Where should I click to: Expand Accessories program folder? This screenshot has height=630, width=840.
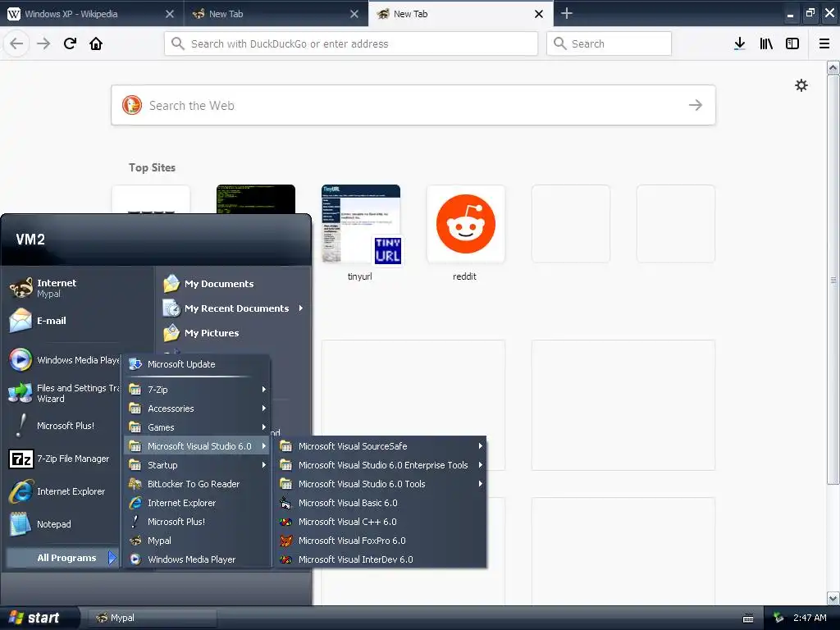click(x=197, y=409)
